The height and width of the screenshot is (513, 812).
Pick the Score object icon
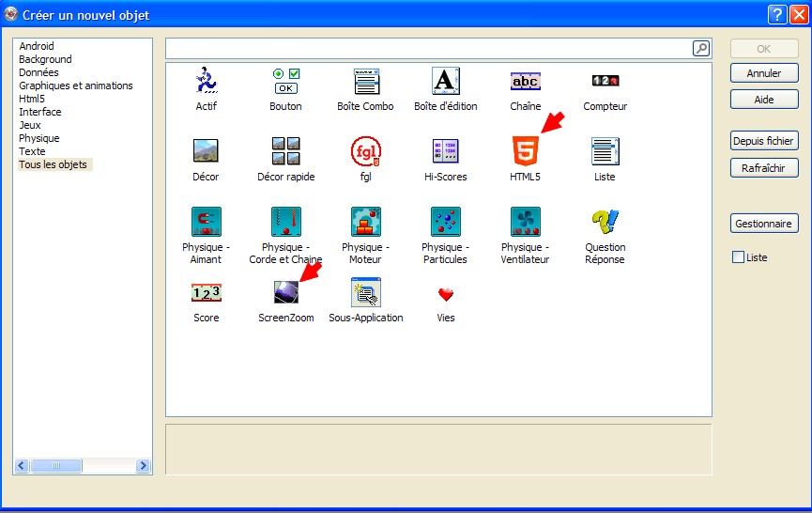click(x=207, y=293)
